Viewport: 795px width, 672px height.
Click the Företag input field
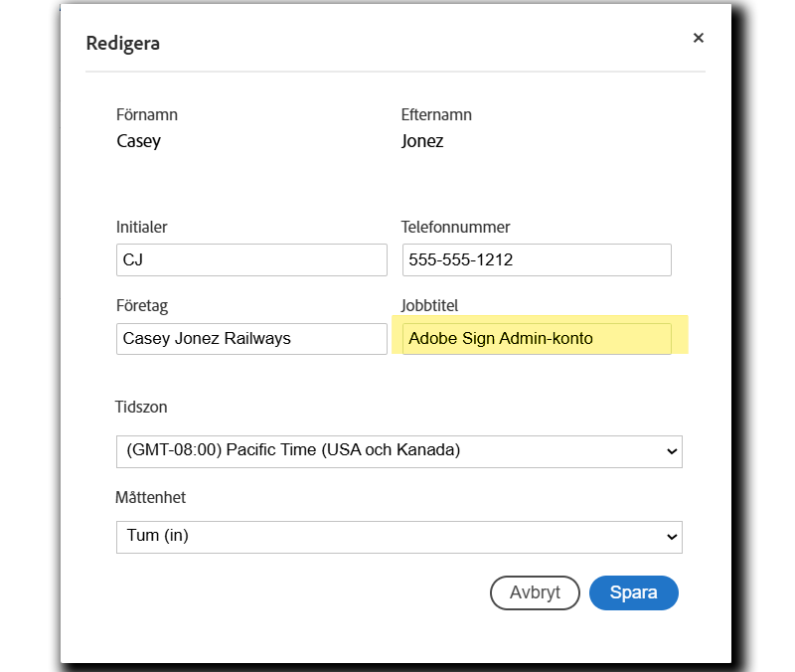251,339
